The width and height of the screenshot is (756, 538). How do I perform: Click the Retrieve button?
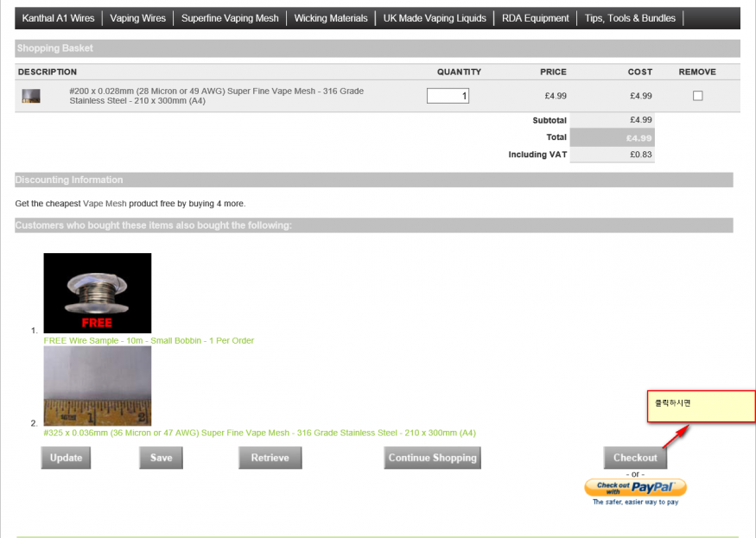pyautogui.click(x=270, y=458)
